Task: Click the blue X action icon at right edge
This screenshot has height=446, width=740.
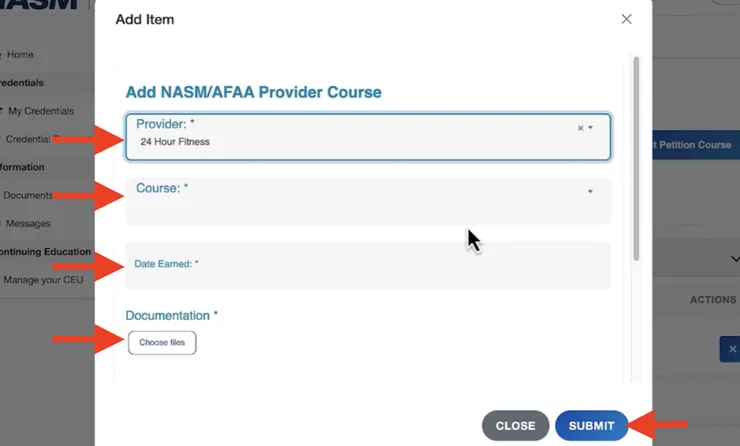Action: tap(731, 349)
